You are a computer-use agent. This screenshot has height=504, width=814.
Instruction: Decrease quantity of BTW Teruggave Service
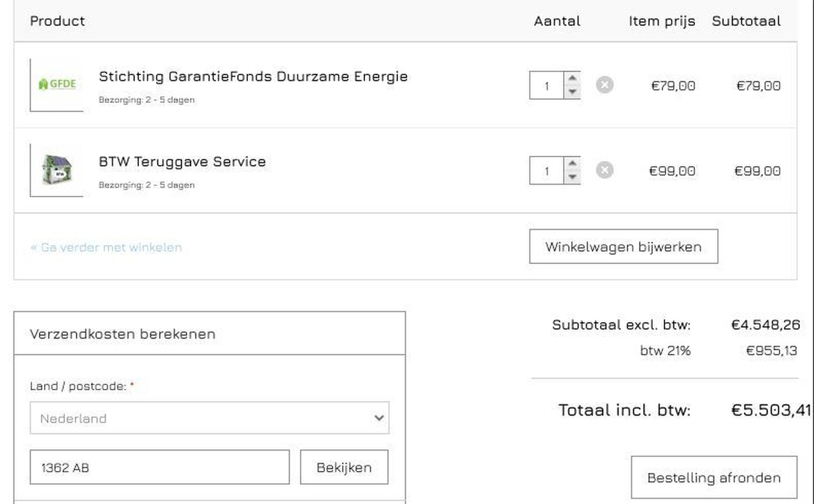573,177
